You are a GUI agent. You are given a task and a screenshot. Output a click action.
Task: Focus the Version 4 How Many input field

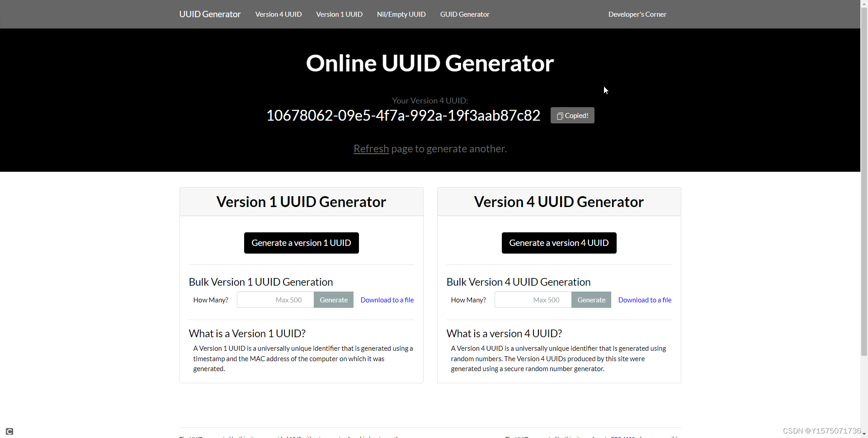(533, 300)
